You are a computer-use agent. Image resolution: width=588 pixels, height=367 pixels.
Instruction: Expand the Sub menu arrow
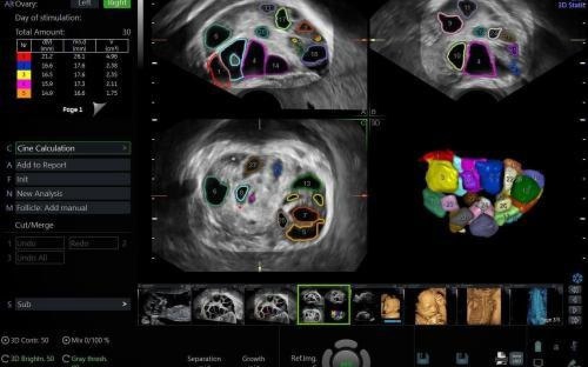125,305
